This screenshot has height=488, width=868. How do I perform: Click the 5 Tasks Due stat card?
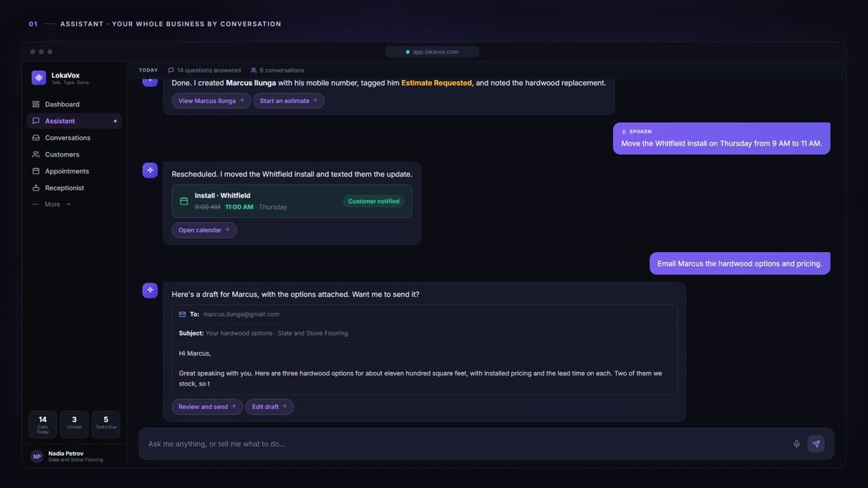pos(106,424)
